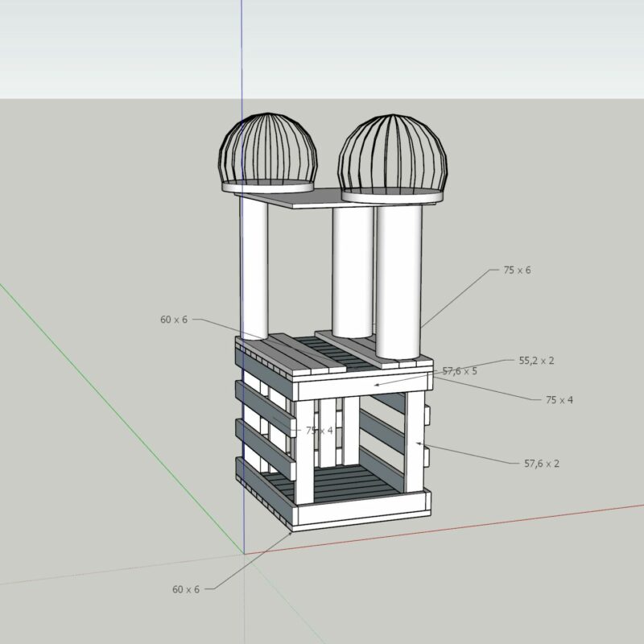Click the tall right front cylinder post

click(398, 282)
